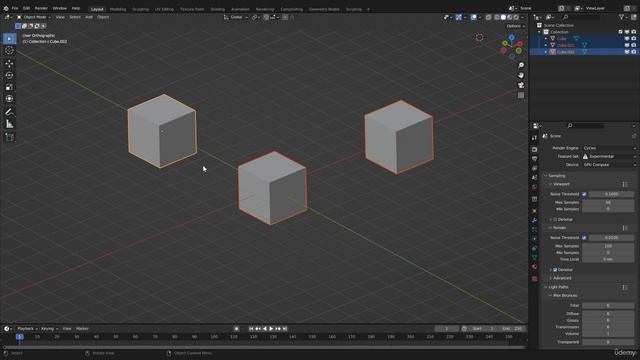This screenshot has height=360, width=640.
Task: Open the View Layer properties tab
Action: (x=534, y=168)
